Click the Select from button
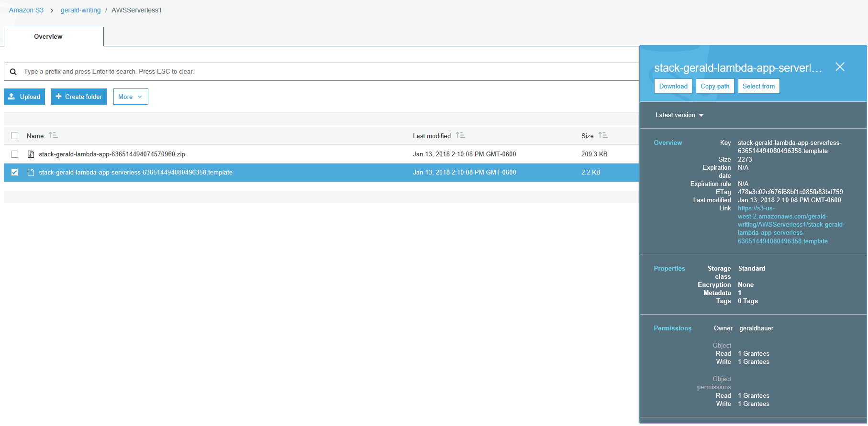Viewport: 868px width, 426px height. click(x=758, y=86)
